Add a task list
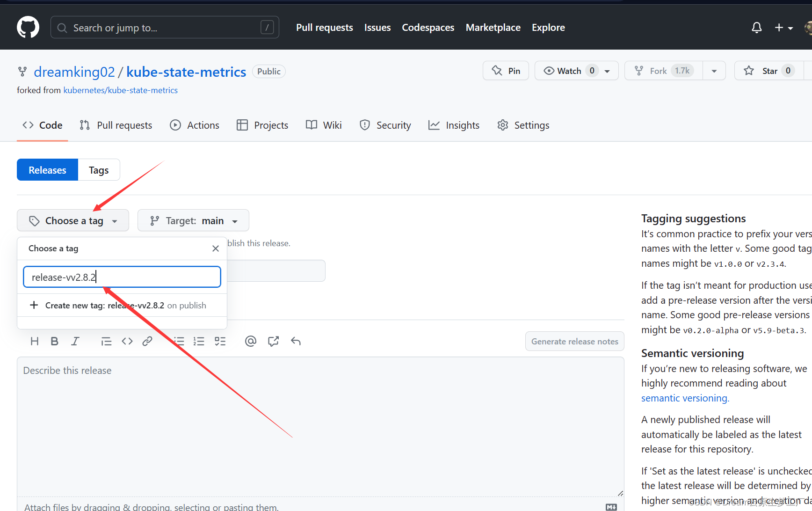 click(220, 341)
